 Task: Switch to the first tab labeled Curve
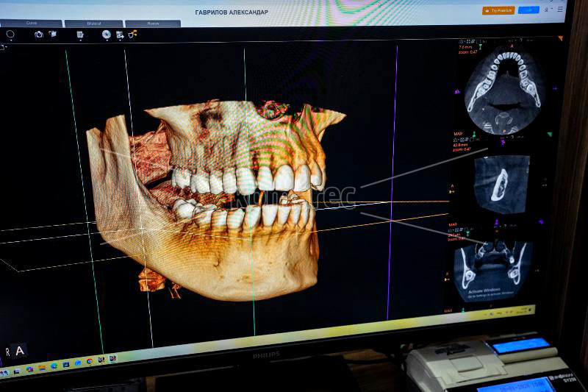tap(32, 24)
